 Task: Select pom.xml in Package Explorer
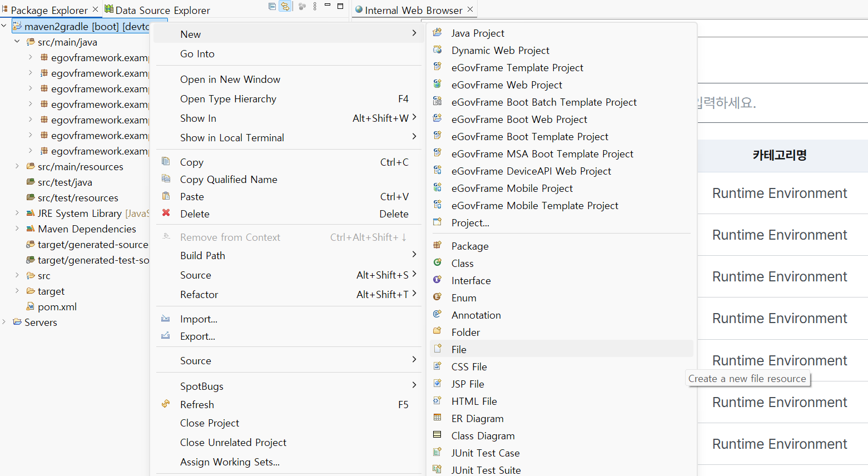point(57,307)
